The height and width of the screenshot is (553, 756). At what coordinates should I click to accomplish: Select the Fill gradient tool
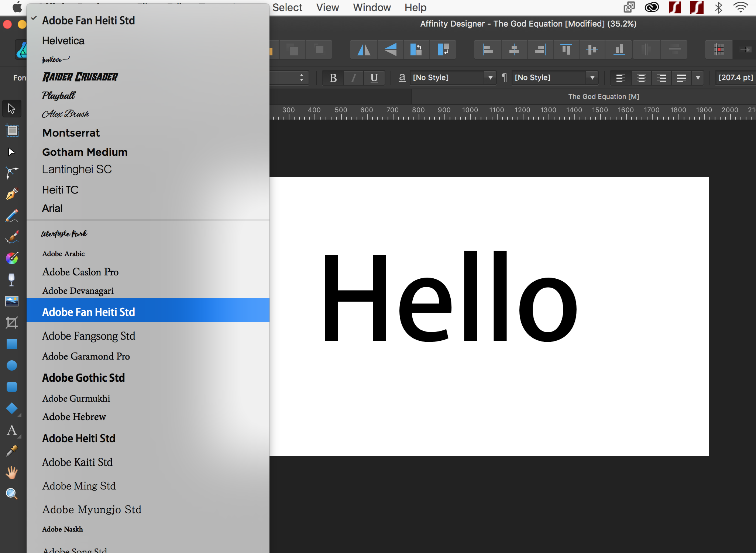click(x=12, y=258)
